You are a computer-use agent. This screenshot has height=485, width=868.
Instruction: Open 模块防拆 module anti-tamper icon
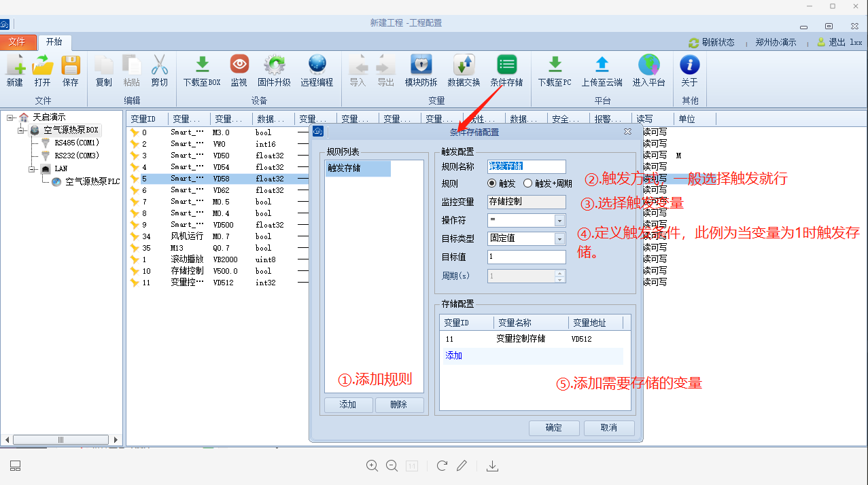421,65
